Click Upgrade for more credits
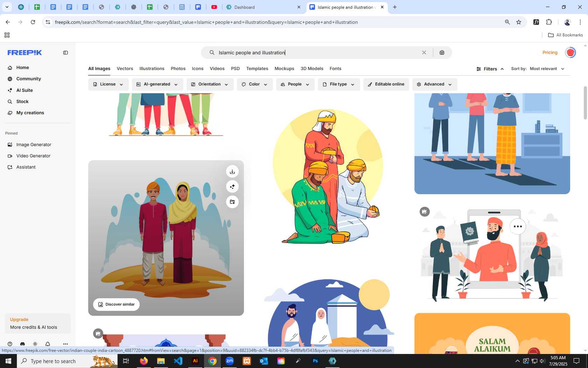The image size is (588, 368). click(x=38, y=323)
